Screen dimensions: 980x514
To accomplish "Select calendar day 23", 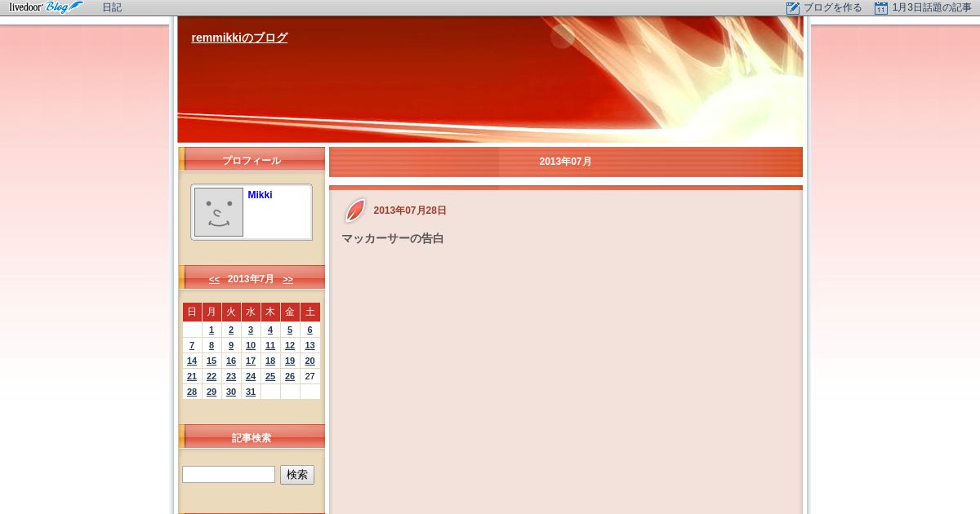I will (231, 376).
